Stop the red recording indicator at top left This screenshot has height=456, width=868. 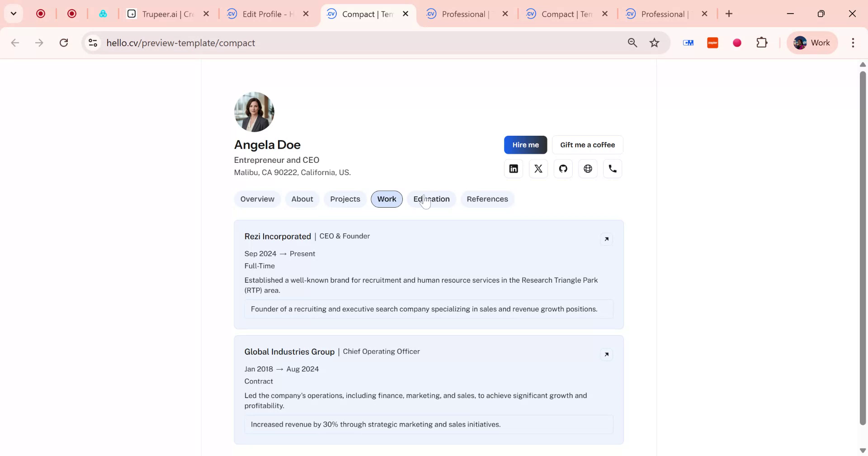click(41, 14)
